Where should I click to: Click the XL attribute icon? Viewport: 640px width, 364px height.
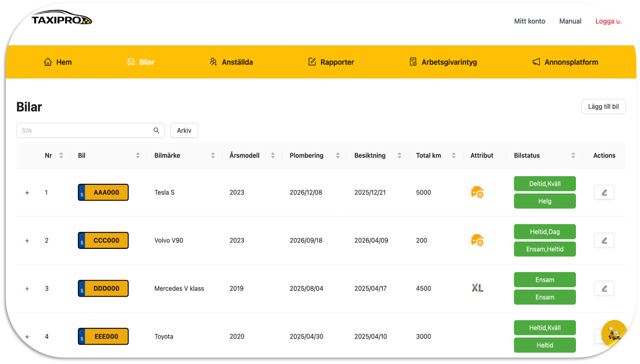pos(477,288)
